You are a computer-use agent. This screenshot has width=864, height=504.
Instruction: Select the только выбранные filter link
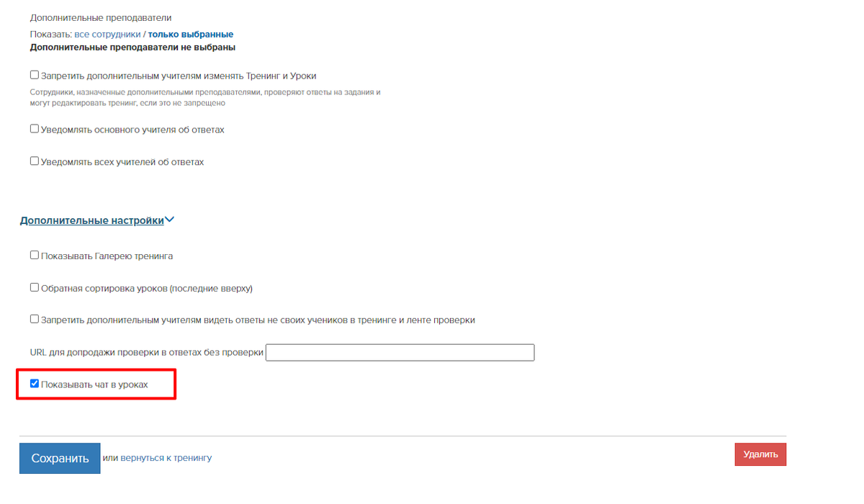click(191, 35)
